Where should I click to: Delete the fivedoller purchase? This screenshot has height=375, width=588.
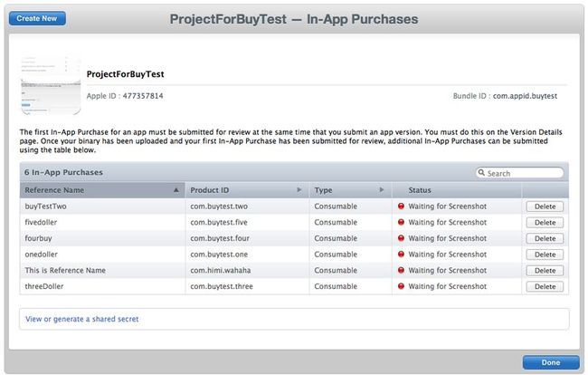545,223
